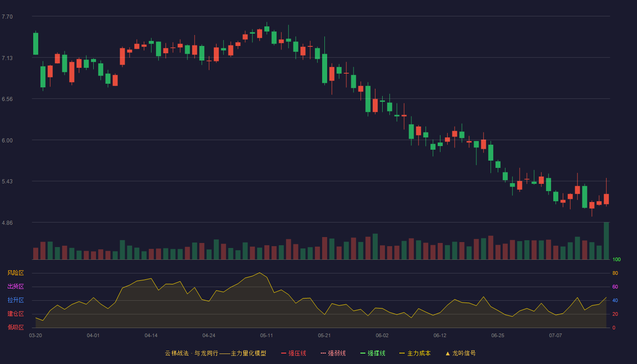Click the blue 40 indicator axis label
Screen dimensions: 637x364
[615, 301]
